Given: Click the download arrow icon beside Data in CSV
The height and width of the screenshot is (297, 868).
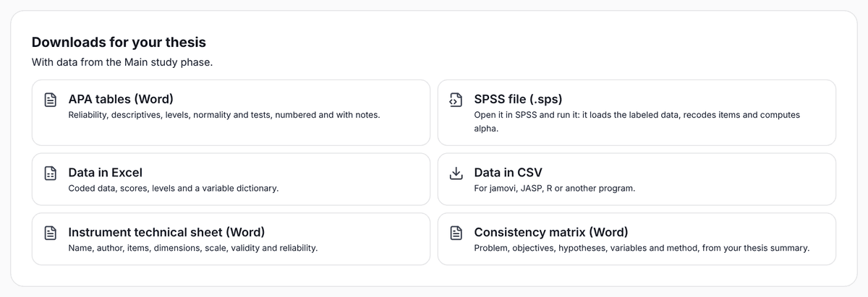Looking at the screenshot, I should [456, 173].
